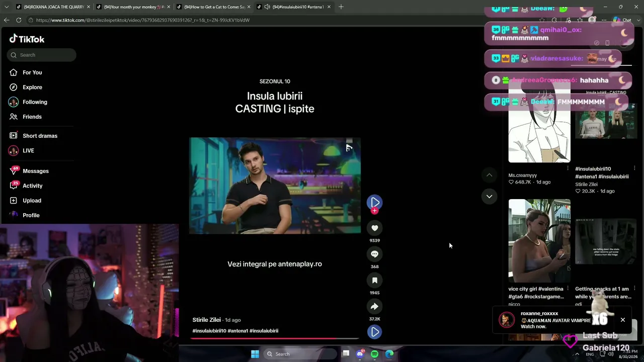This screenshot has height=362, width=644.
Task: Go to the next video with down arrow
Action: [489, 197]
